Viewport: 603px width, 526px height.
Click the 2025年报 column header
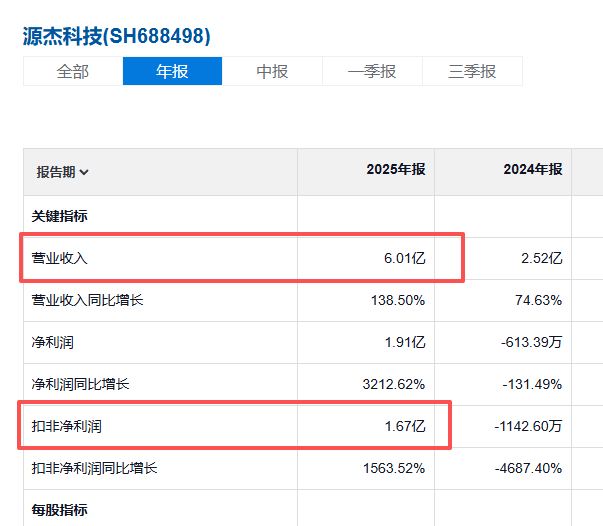pyautogui.click(x=396, y=169)
